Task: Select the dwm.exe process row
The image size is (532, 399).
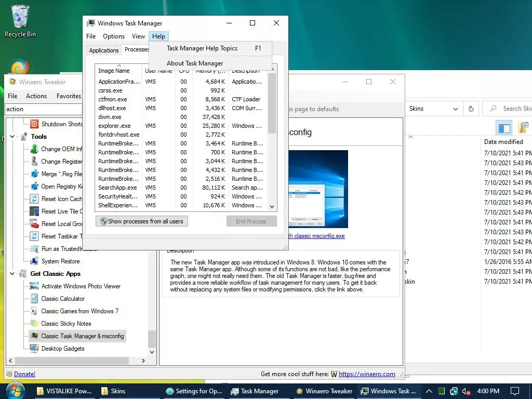Action: click(181, 117)
